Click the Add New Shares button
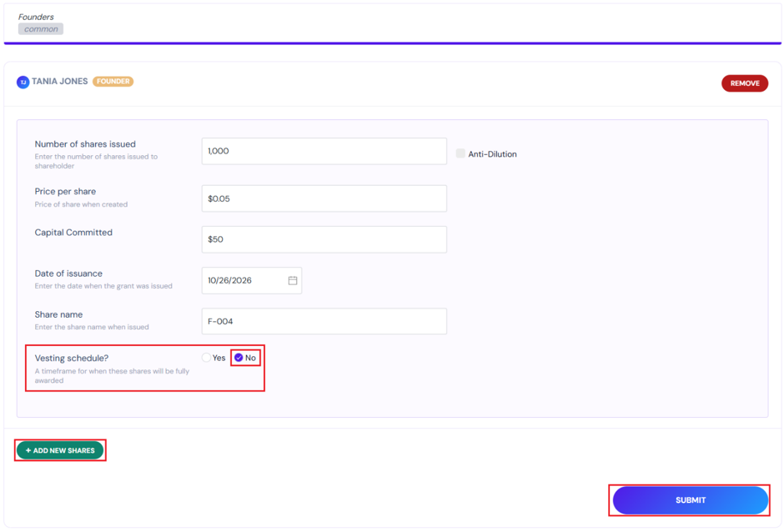Viewport: 784px width, 532px height. point(60,450)
